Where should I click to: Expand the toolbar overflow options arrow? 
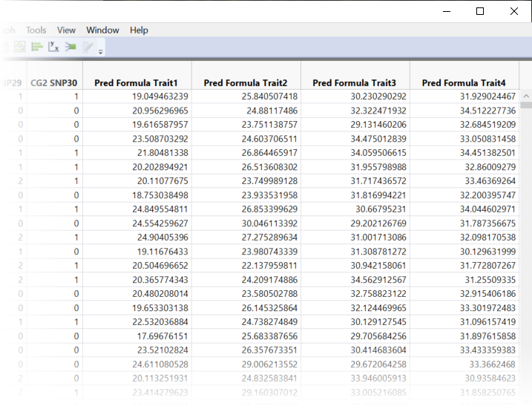[101, 51]
